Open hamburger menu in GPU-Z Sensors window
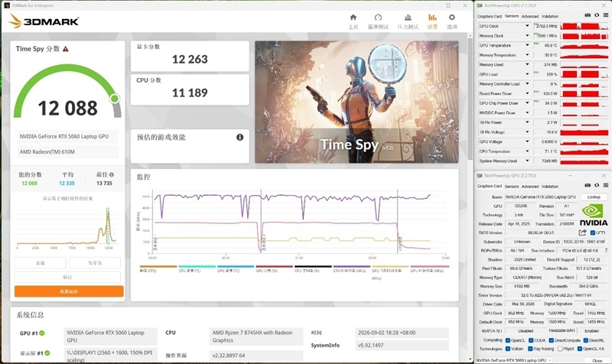Image resolution: width=612 pixels, height=364 pixels. 606,15
